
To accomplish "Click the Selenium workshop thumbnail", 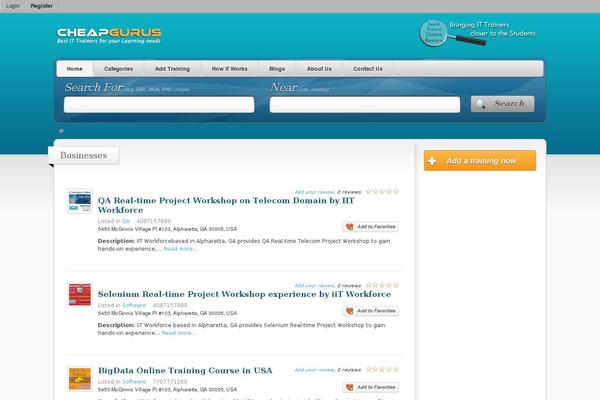I will tap(80, 295).
